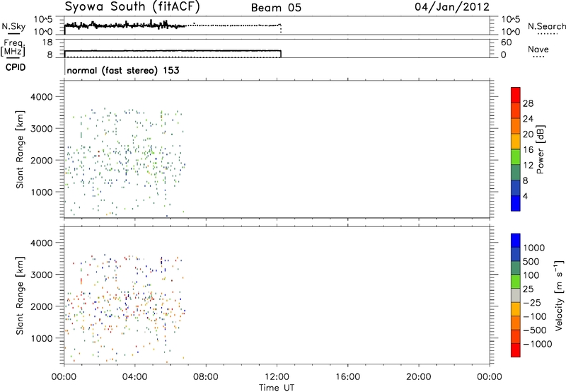
Task: Select the gray -25 to 25 Velocity colorbar segment
Action: pyautogui.click(x=516, y=296)
